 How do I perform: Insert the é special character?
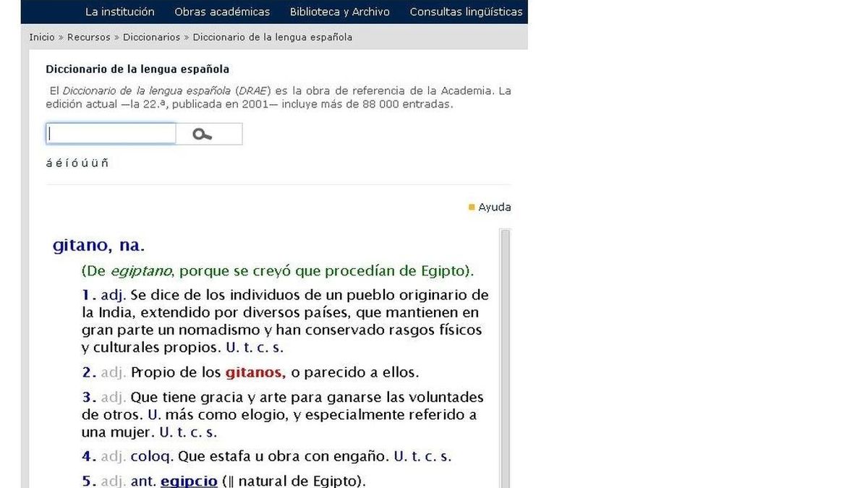tap(58, 163)
